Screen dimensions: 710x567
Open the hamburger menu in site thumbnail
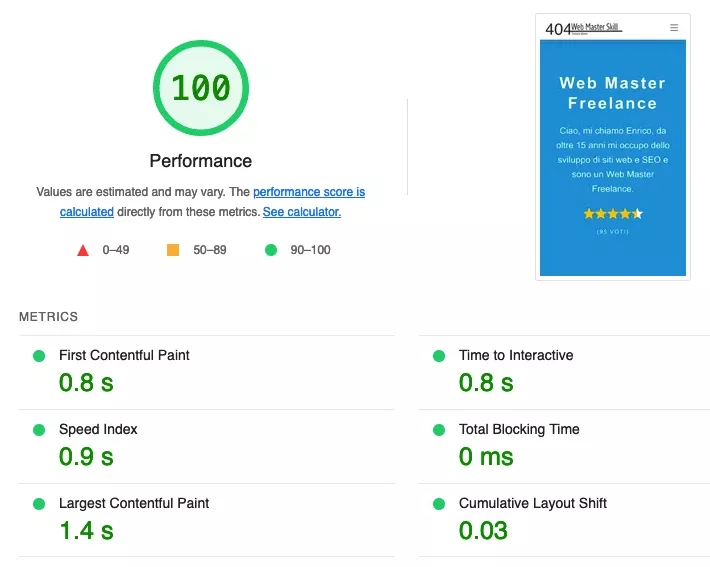pos(674,28)
